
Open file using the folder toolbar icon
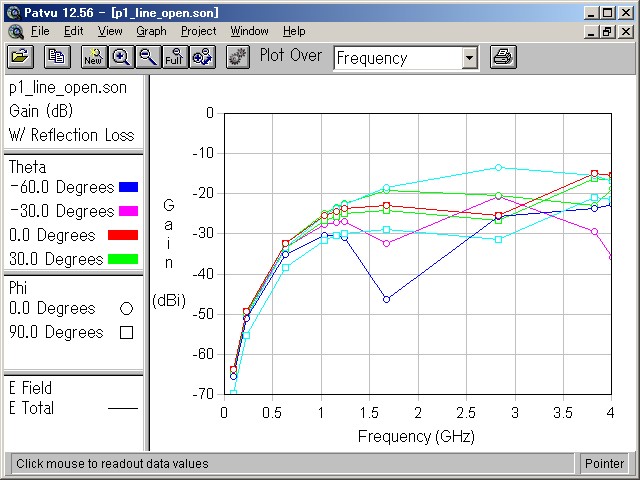click(20, 56)
